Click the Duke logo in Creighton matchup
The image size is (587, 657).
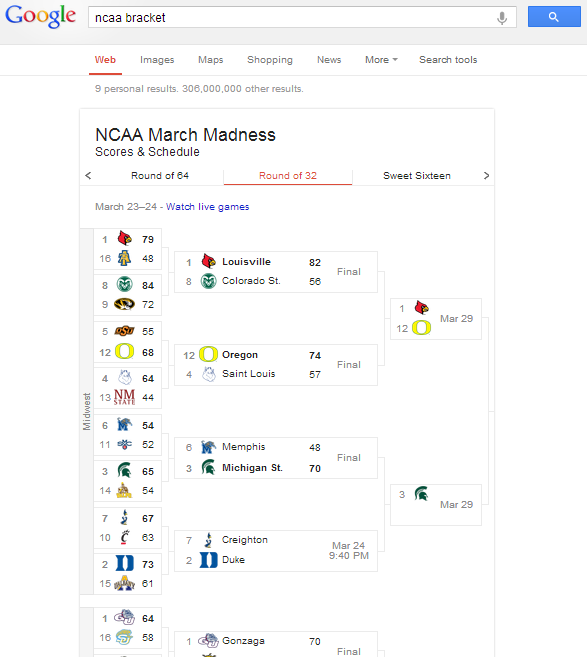click(208, 560)
